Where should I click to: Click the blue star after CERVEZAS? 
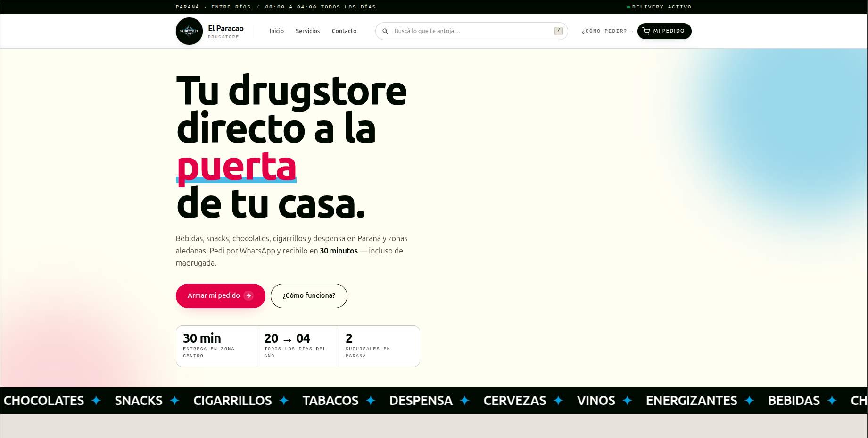(559, 401)
